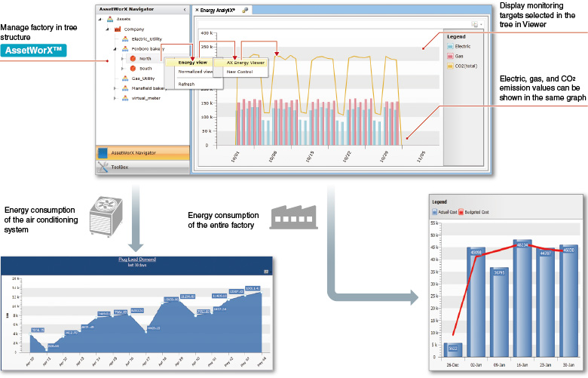The width and height of the screenshot is (588, 378).
Task: Expand the Mansfield bakery tree node
Action: 115,88
